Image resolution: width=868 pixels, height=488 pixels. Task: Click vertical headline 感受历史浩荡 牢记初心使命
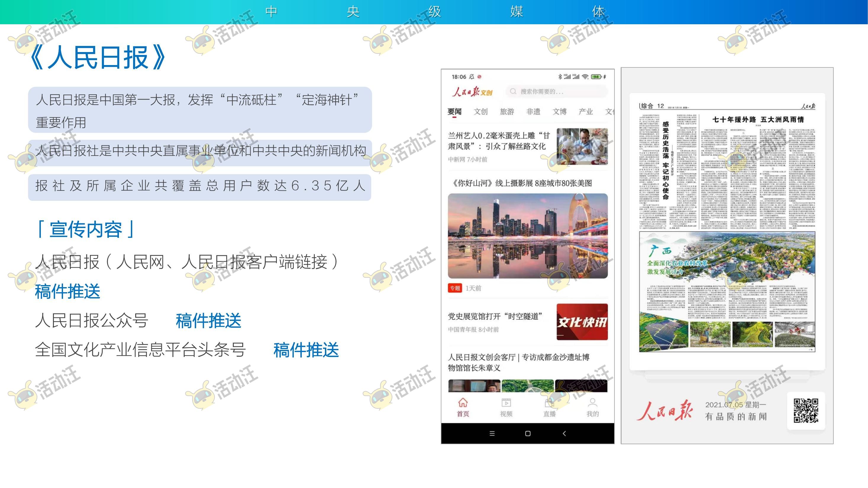tap(665, 160)
